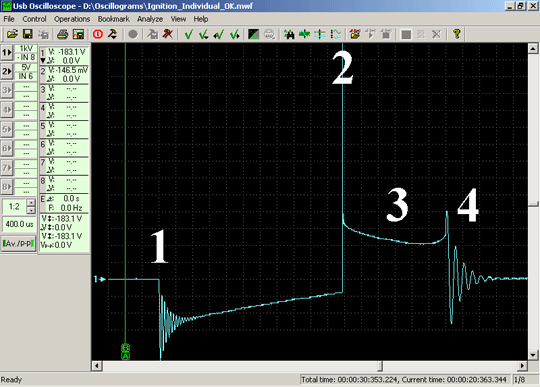Click the 1:2 zoom ratio field
Screen dimensions: 540x387
pyautogui.click(x=14, y=207)
